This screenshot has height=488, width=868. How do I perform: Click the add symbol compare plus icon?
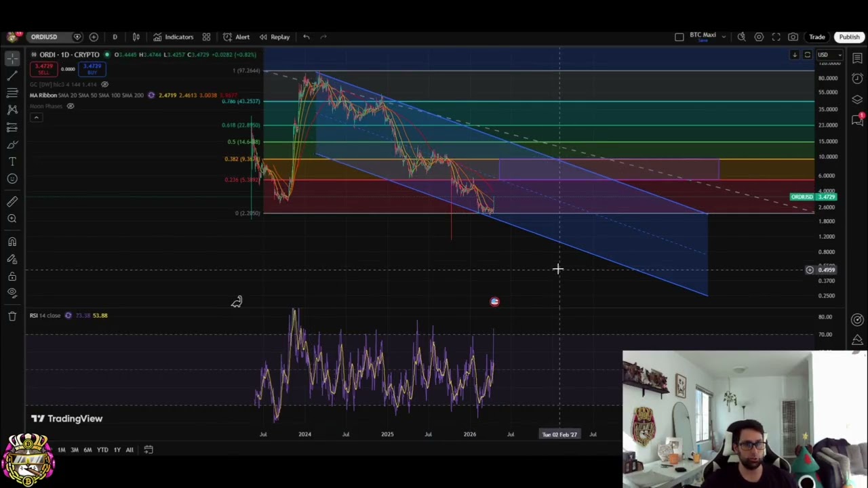94,37
